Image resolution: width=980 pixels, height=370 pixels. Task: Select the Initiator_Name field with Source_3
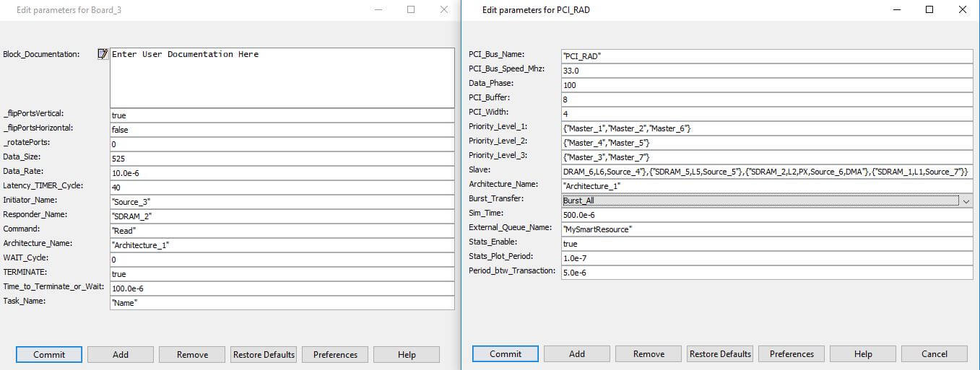pos(282,201)
